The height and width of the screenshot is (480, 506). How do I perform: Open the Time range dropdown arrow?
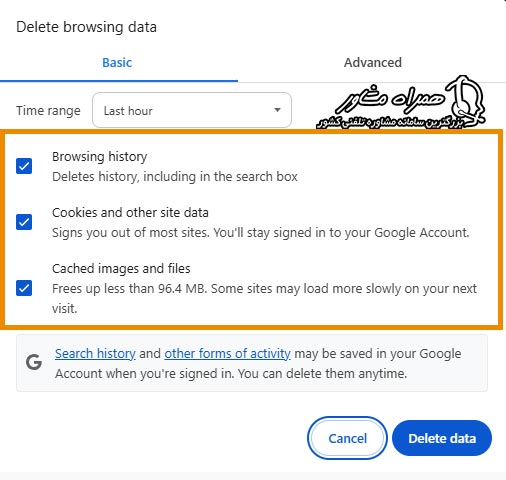277,110
